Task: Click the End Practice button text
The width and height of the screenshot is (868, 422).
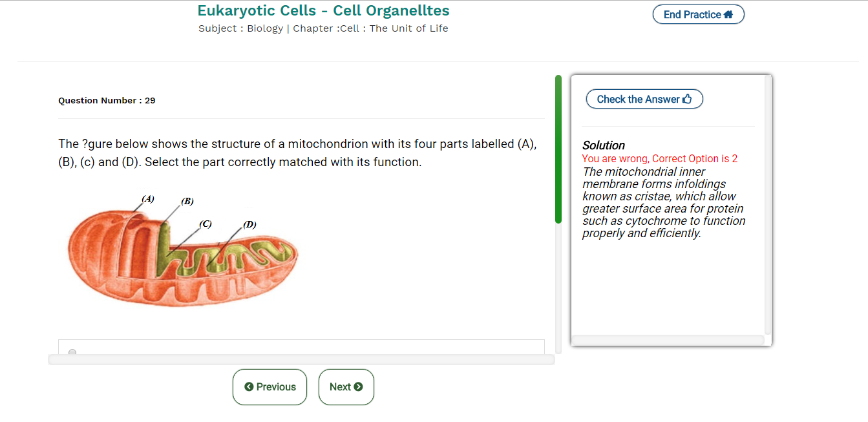Action: [x=692, y=14]
